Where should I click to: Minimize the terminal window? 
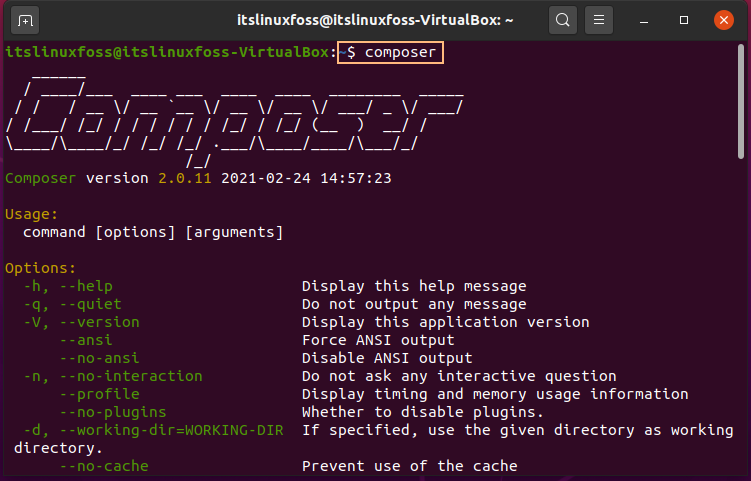(x=644, y=21)
